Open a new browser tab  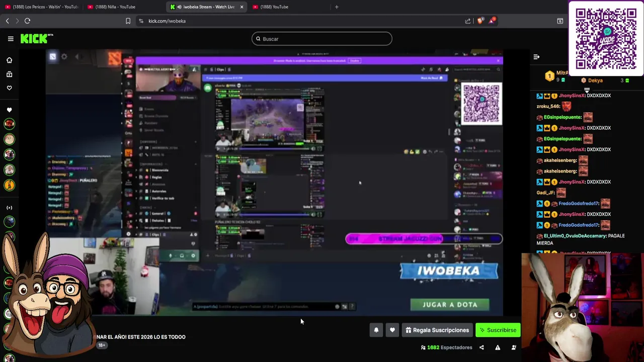coord(337,7)
